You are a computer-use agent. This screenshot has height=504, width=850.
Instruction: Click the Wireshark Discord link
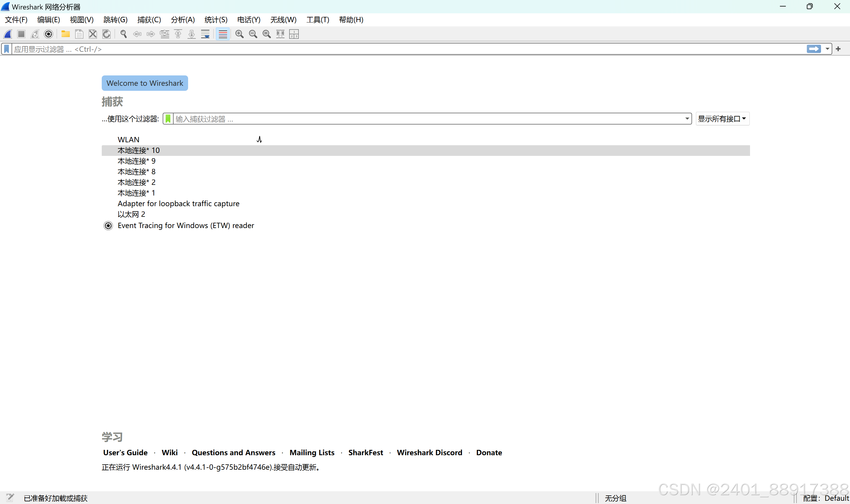click(429, 452)
